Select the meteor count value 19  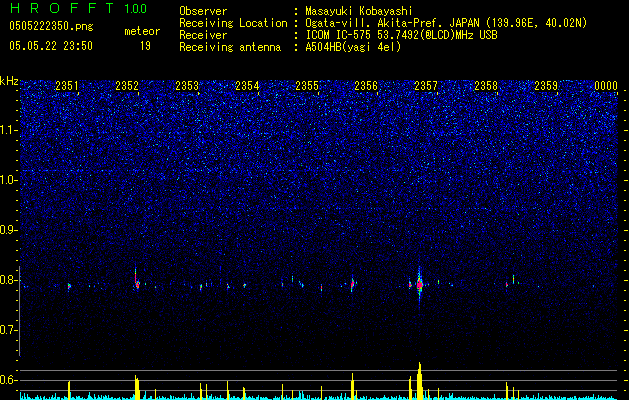coord(145,46)
